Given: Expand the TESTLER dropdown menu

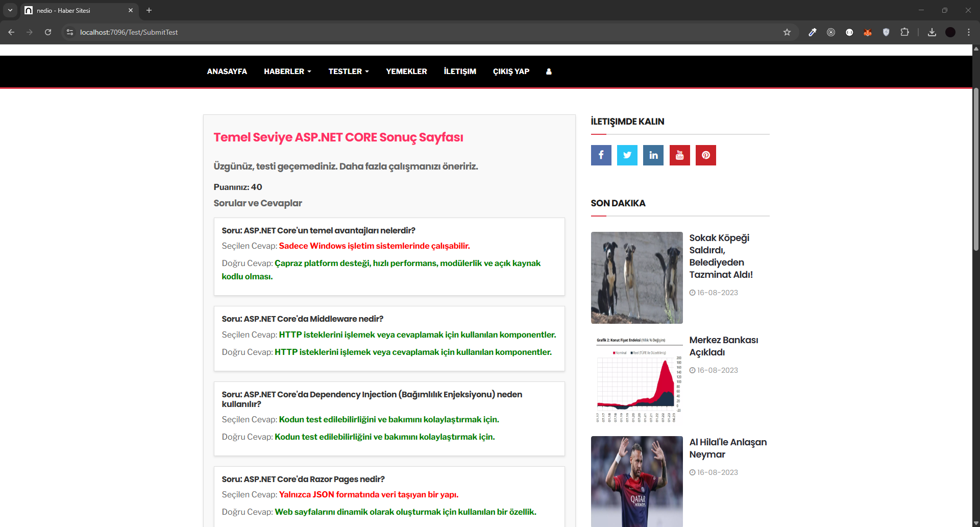Looking at the screenshot, I should pyautogui.click(x=348, y=71).
